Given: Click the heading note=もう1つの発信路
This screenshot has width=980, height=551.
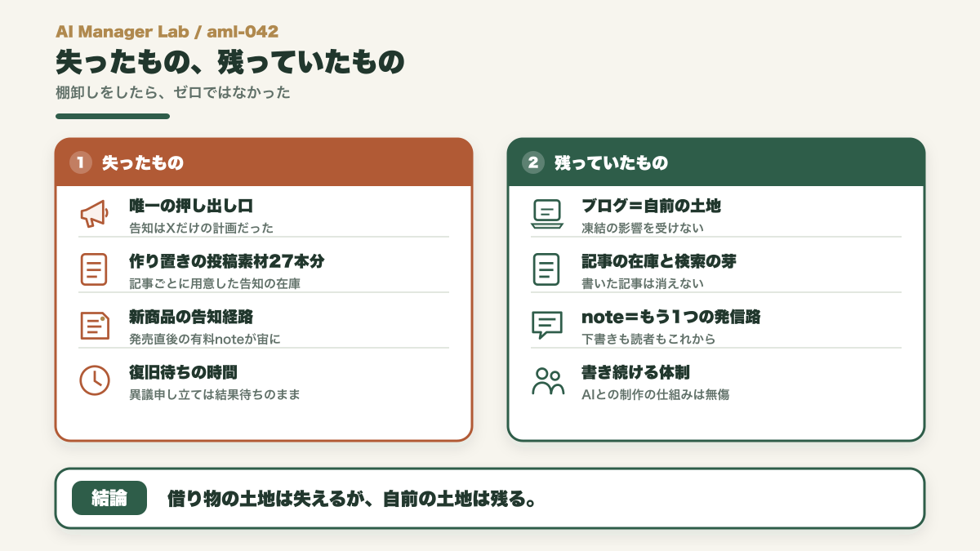Looking at the screenshot, I should 670,317.
